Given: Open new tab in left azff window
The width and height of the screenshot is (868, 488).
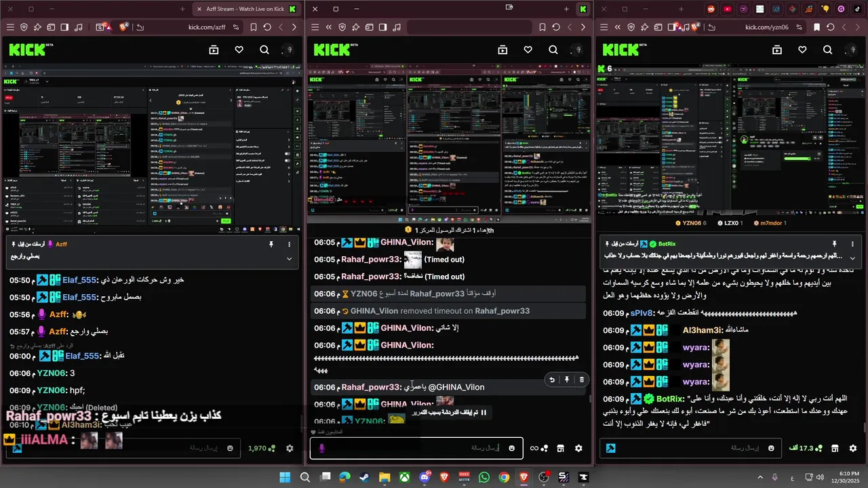Looking at the screenshot, I should [x=182, y=9].
